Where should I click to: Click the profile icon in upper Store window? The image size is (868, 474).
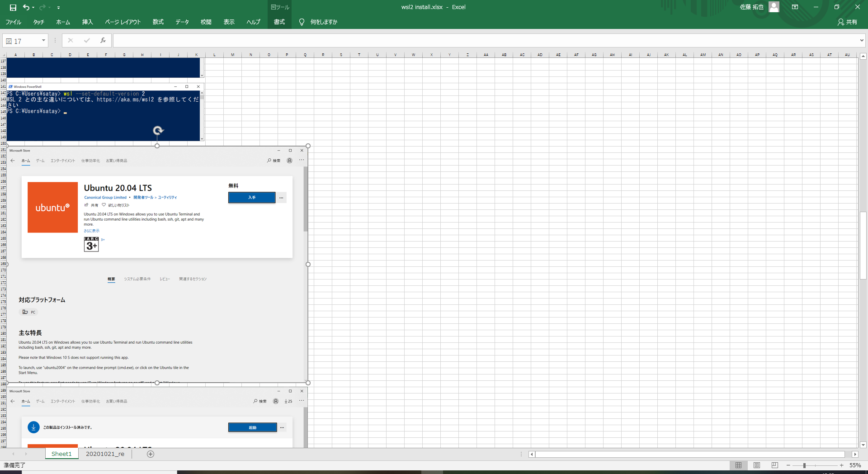point(290,161)
